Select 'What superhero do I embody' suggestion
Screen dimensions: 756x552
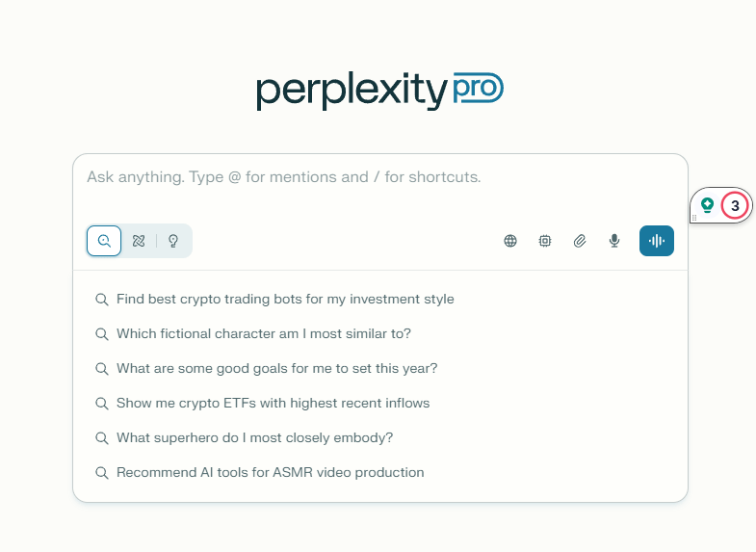coord(254,438)
